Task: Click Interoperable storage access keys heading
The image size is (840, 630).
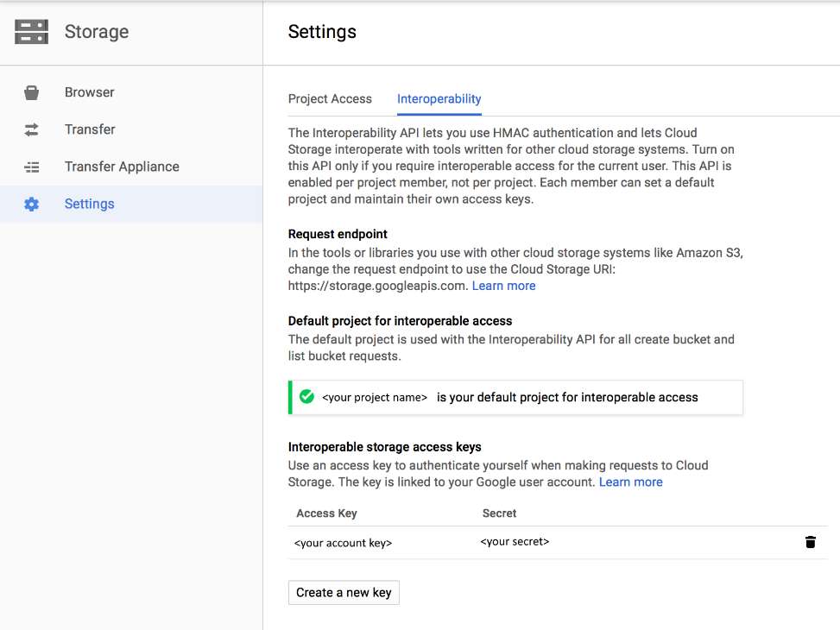Action: click(385, 447)
